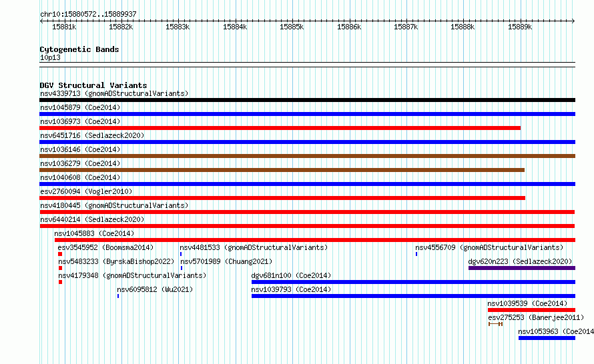Open dgv681n100 (Coe2014) label

click(x=291, y=275)
